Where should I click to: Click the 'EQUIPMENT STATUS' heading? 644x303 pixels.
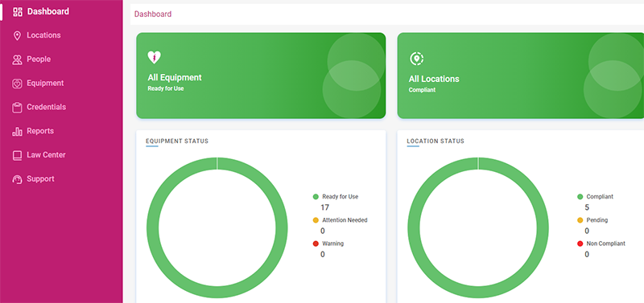pos(177,141)
